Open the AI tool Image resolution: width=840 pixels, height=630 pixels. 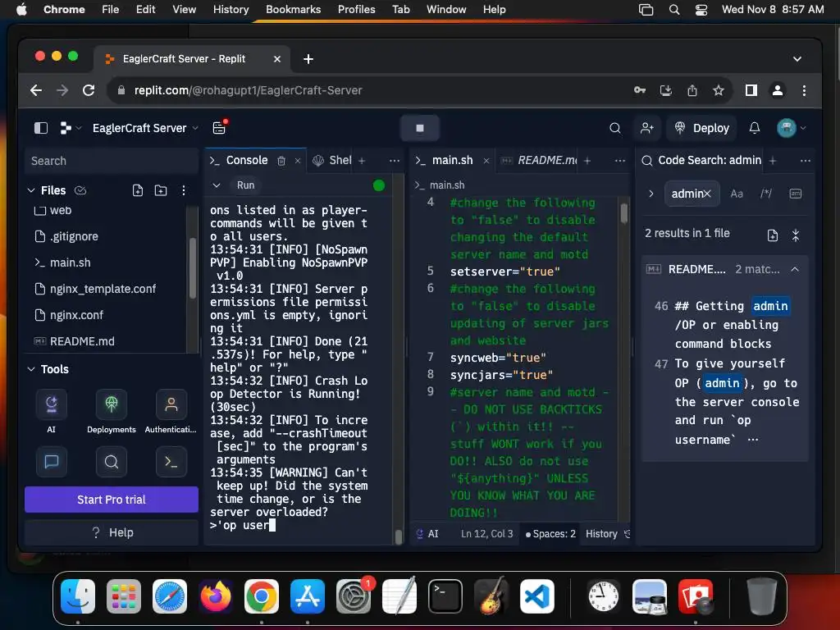[52, 411]
